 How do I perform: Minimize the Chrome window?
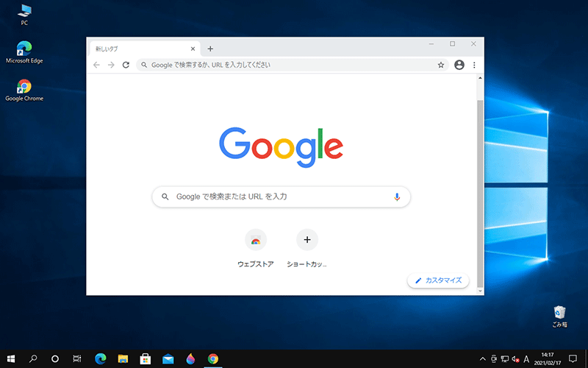(x=431, y=44)
